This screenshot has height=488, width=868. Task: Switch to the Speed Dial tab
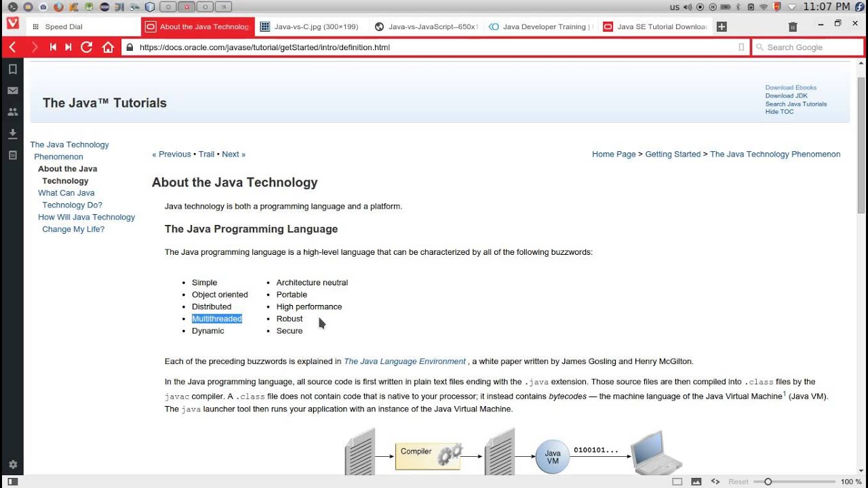click(x=83, y=26)
